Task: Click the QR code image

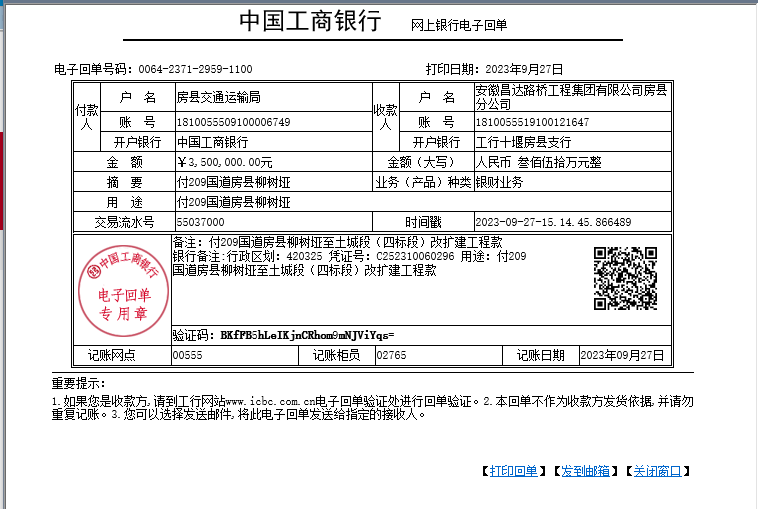Action: pos(625,278)
